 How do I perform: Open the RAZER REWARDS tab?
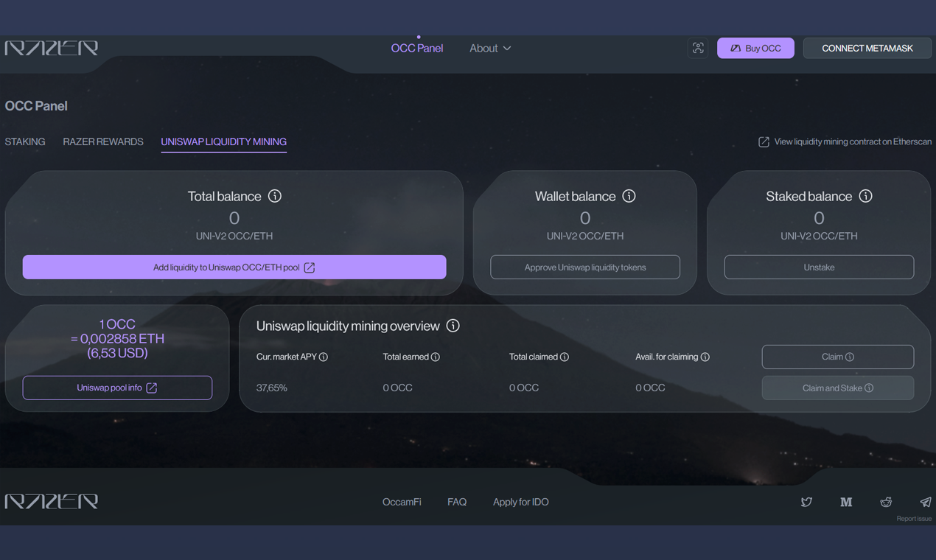[102, 141]
